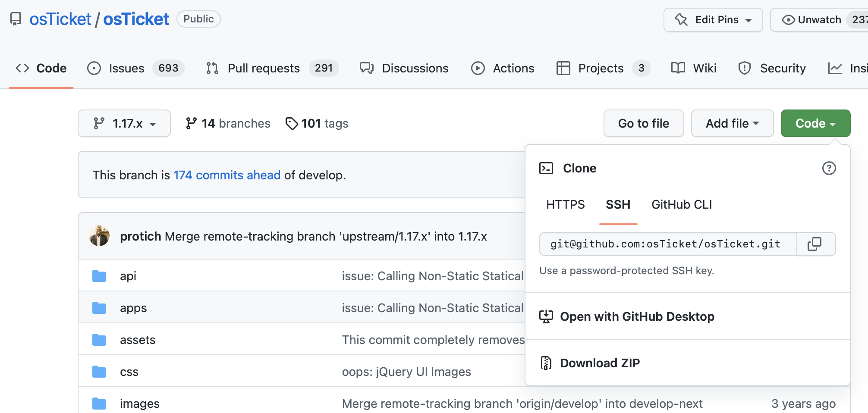Screen dimensions: 868x413
Task: Download the repository as ZIP
Action: pos(600,363)
